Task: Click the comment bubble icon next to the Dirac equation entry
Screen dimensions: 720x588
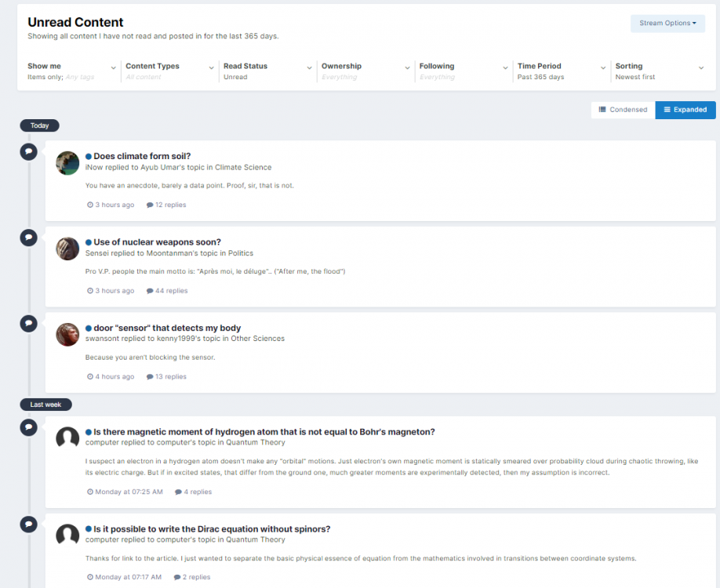Action: click(x=28, y=524)
